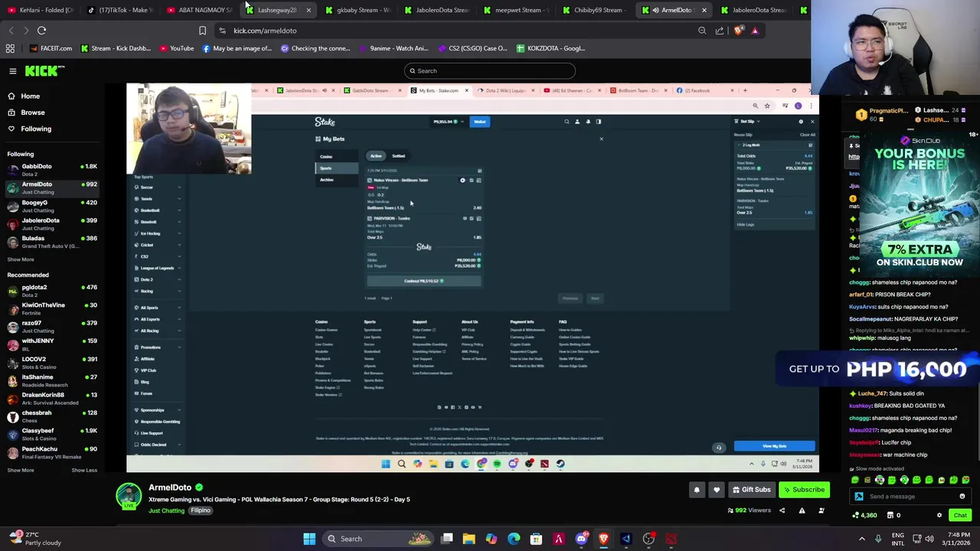Show hidden system tray icons chevron

point(862,539)
